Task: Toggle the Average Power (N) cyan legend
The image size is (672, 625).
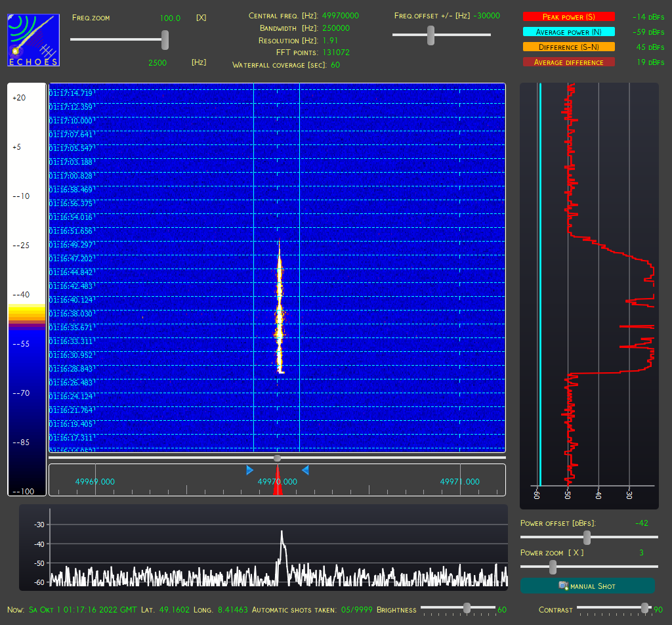Action: click(569, 32)
